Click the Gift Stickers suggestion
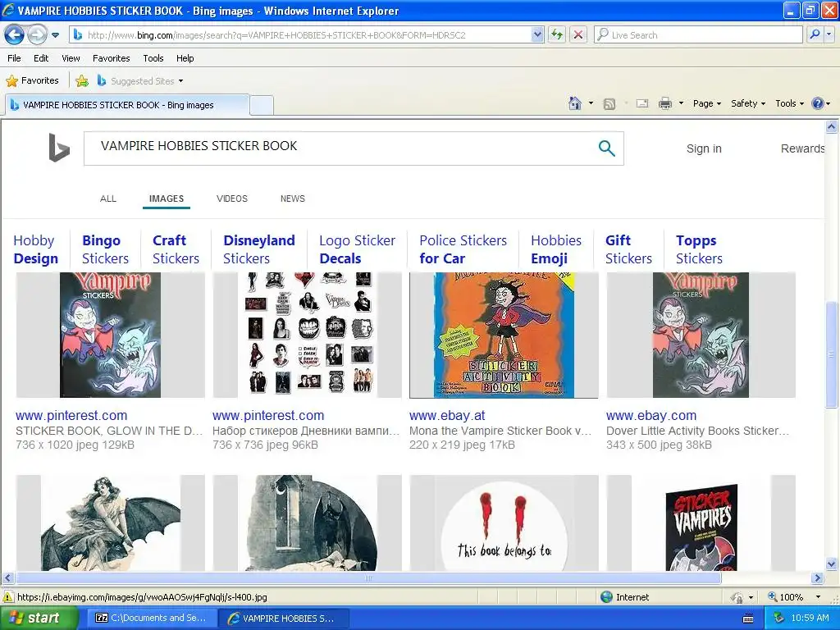Viewport: 840px width, 630px height. [x=628, y=249]
